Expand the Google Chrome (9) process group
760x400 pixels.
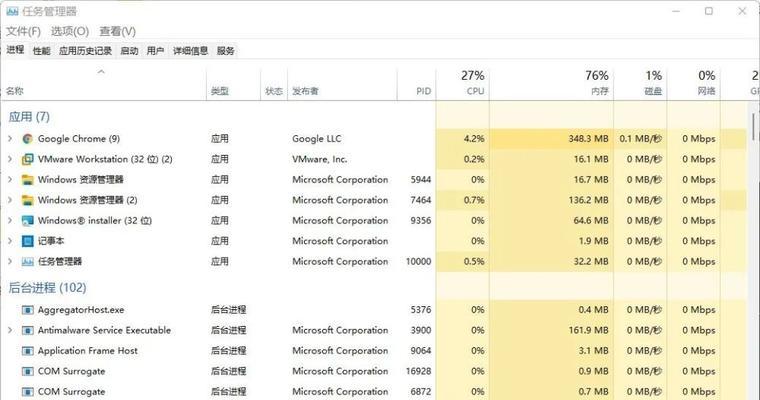10,139
